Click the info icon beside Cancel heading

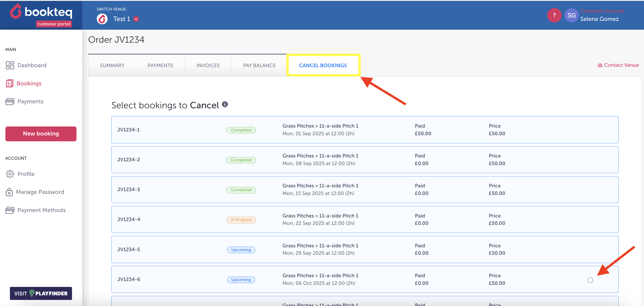[225, 104]
